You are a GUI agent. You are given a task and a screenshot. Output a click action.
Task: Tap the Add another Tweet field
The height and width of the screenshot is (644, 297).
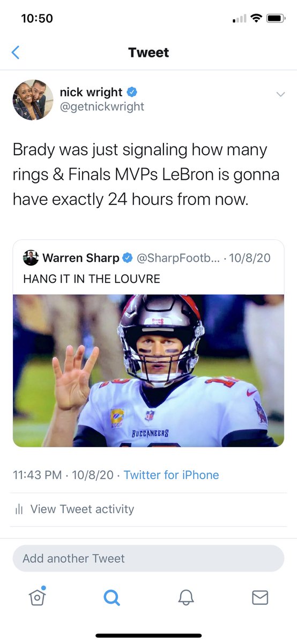point(148,559)
